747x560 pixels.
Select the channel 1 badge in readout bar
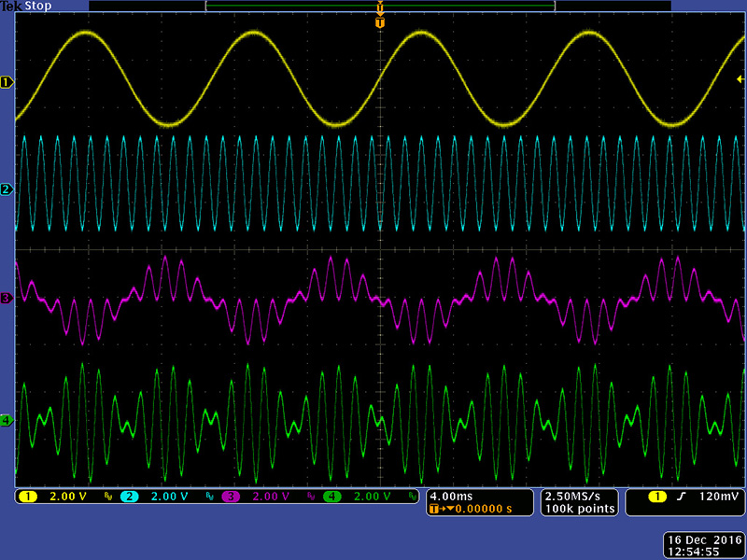[27, 497]
